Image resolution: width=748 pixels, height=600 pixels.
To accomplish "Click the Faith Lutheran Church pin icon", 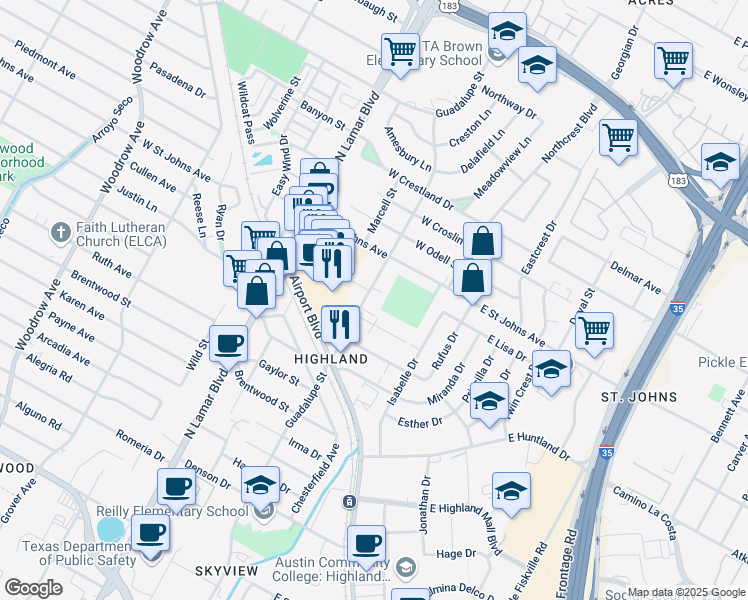I will (x=61, y=234).
